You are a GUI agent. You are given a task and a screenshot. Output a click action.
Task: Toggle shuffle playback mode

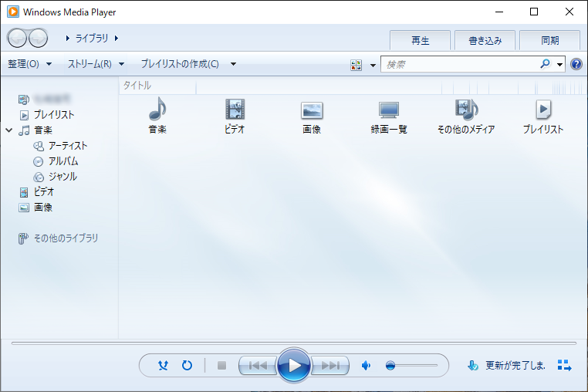[163, 366]
